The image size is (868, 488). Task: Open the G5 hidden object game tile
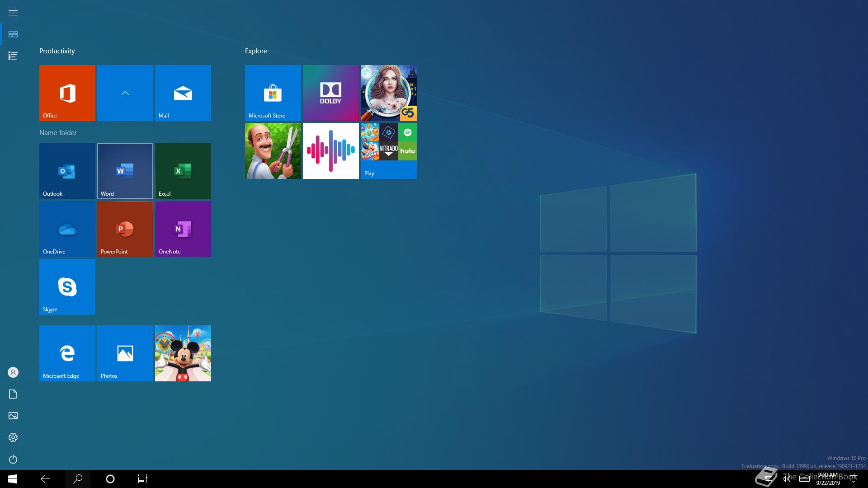pos(389,93)
